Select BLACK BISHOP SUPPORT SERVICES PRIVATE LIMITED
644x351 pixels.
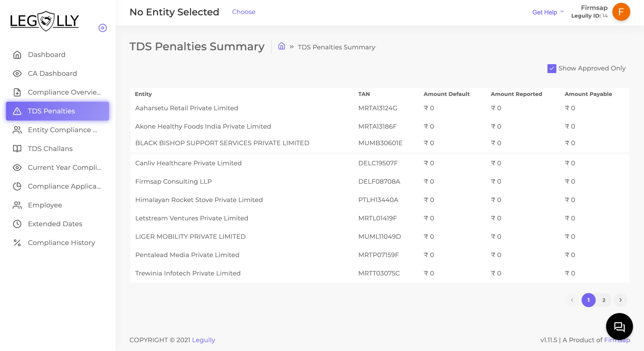pyautogui.click(x=380, y=143)
